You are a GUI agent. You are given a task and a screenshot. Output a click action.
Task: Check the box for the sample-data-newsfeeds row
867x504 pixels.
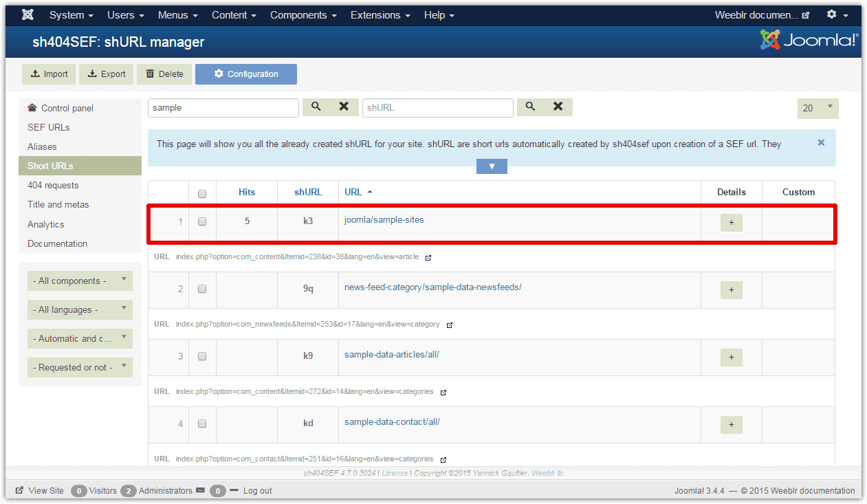coord(202,289)
